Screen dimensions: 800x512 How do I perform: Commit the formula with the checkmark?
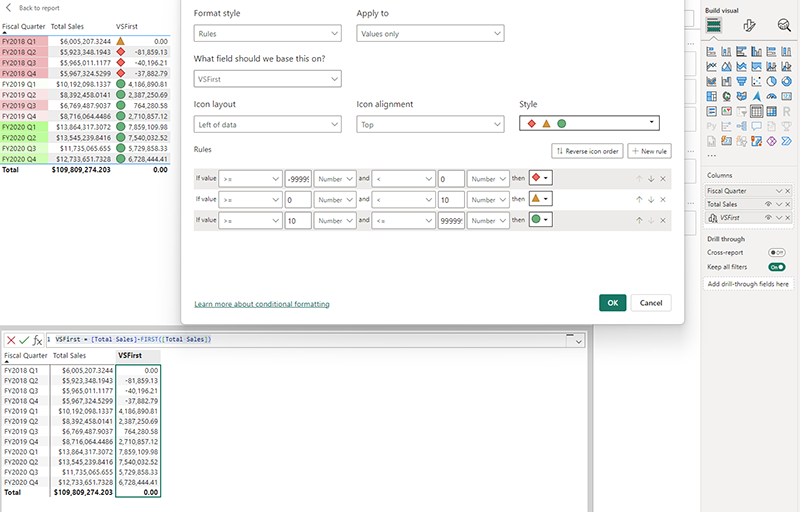click(24, 340)
